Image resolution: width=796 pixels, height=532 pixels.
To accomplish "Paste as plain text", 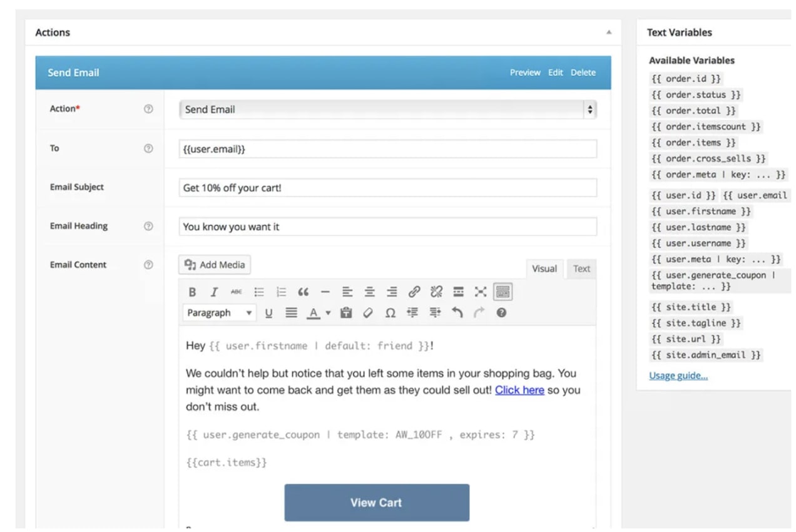I will pyautogui.click(x=346, y=313).
